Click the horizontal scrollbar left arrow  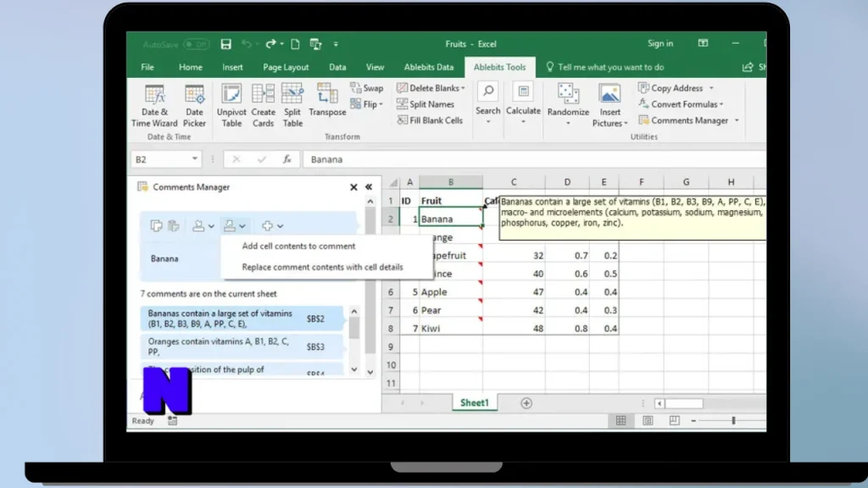(659, 403)
